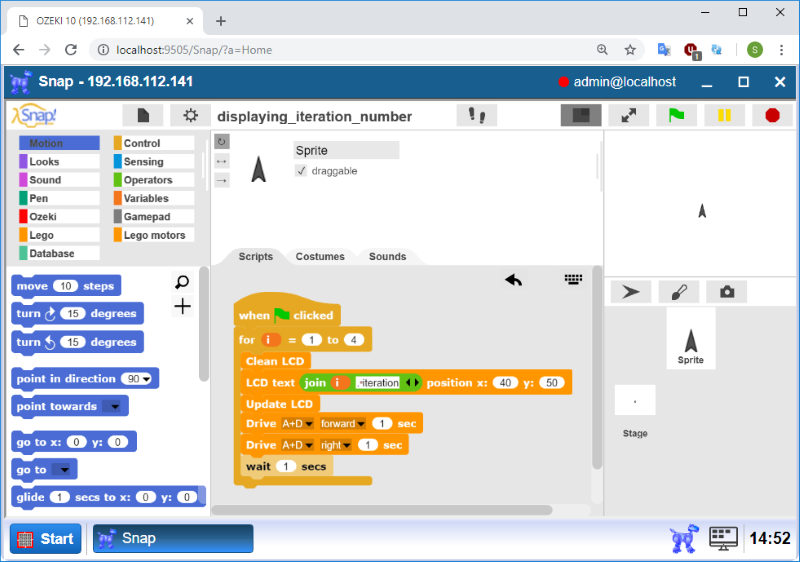Viewport: 800px width, 562px height.
Task: Paint a new sprite brush button
Action: (x=679, y=292)
